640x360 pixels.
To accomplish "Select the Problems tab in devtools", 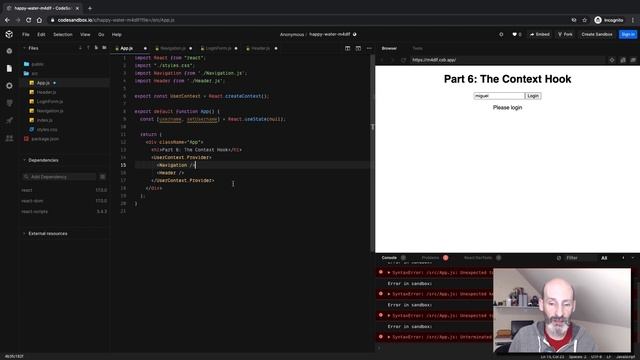I will coord(430,258).
